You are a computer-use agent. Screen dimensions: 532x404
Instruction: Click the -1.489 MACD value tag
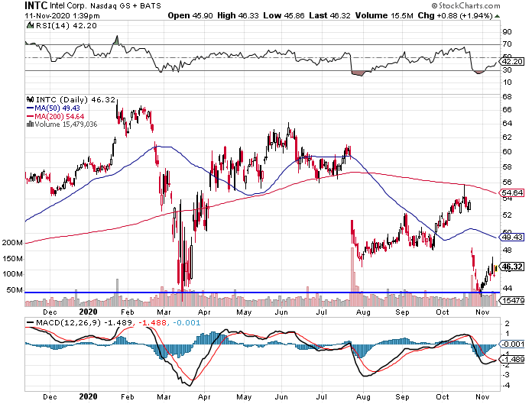click(512, 359)
